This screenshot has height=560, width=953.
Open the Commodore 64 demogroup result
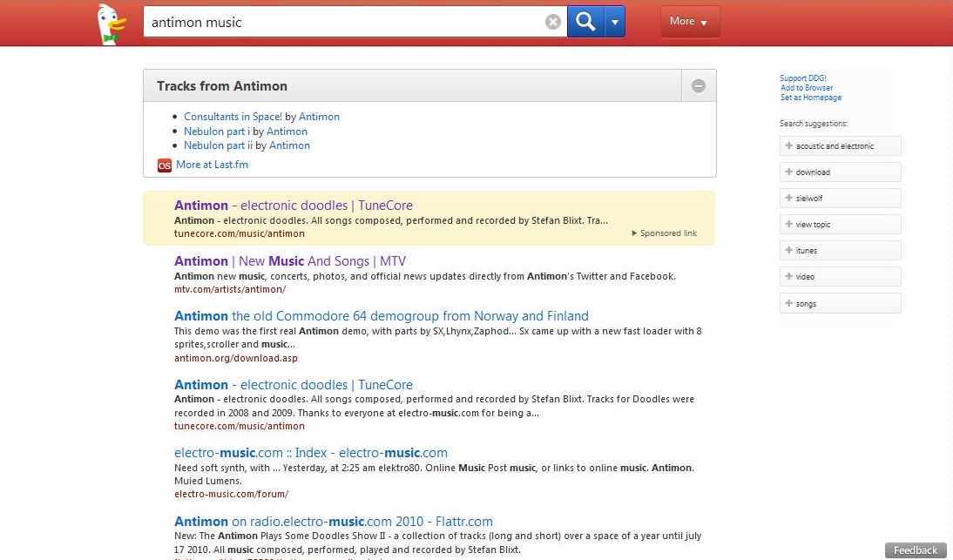coord(382,316)
